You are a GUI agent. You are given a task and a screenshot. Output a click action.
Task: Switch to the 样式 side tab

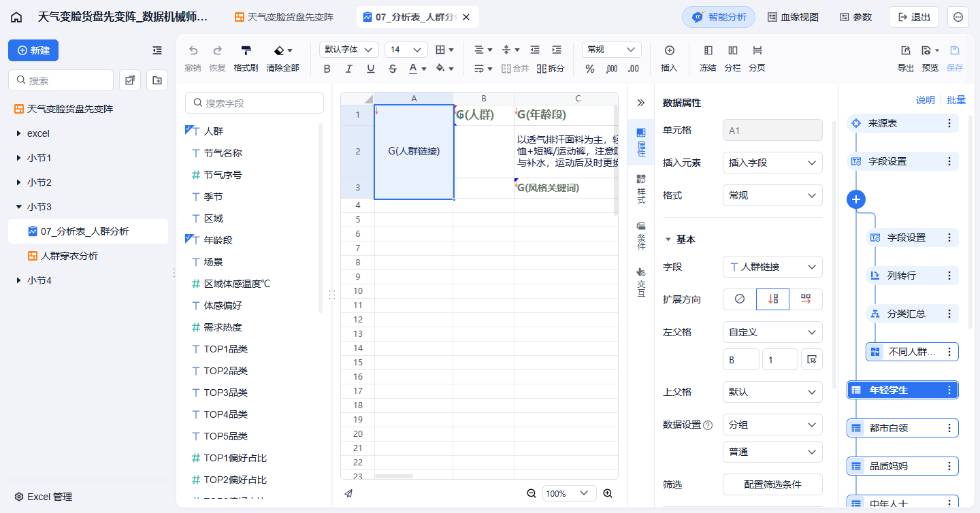[x=640, y=188]
